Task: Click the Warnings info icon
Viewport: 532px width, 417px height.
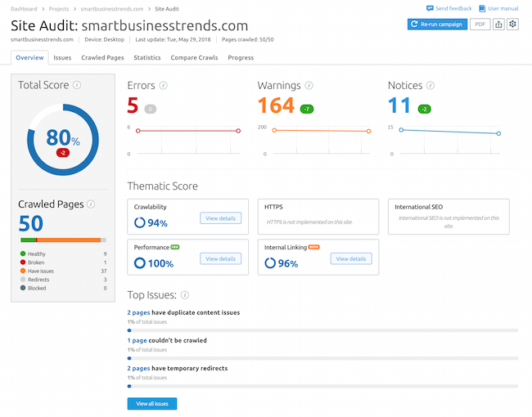Action: [309, 85]
